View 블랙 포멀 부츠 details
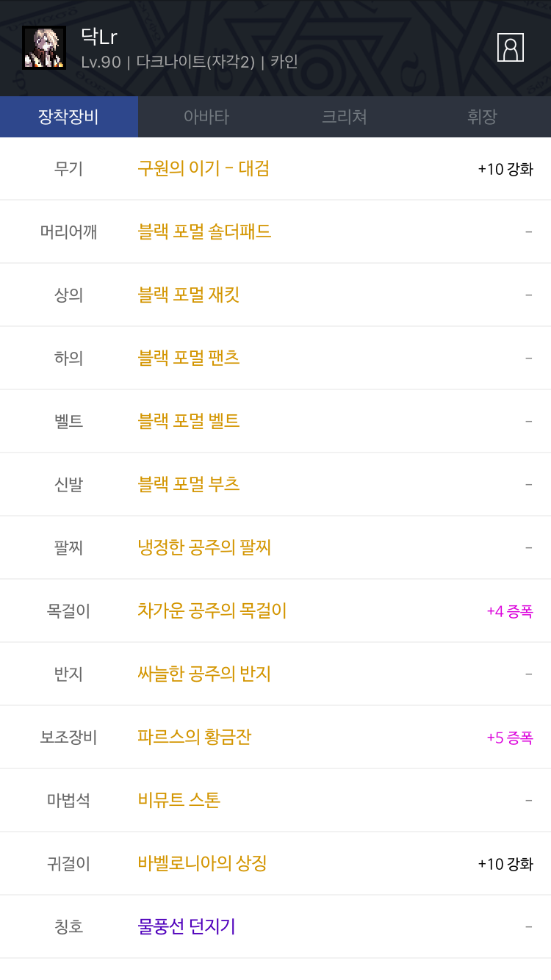 189,484
